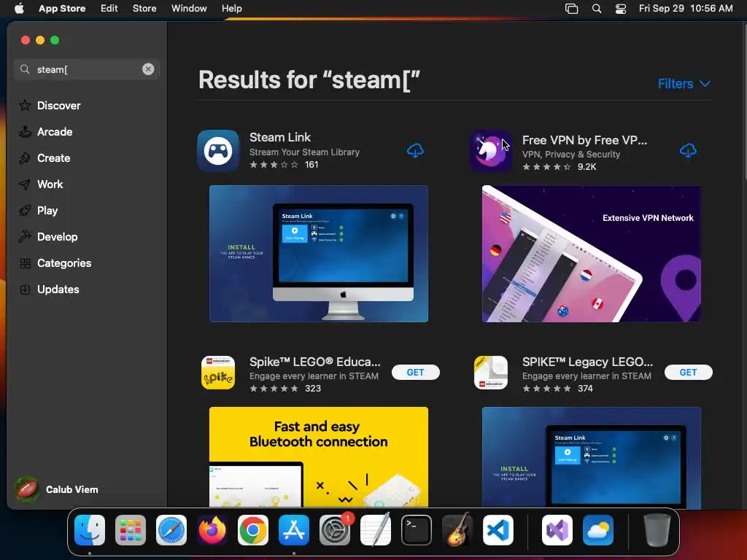
Task: Get SPIKE Legacy LEGO app
Action: click(x=688, y=373)
